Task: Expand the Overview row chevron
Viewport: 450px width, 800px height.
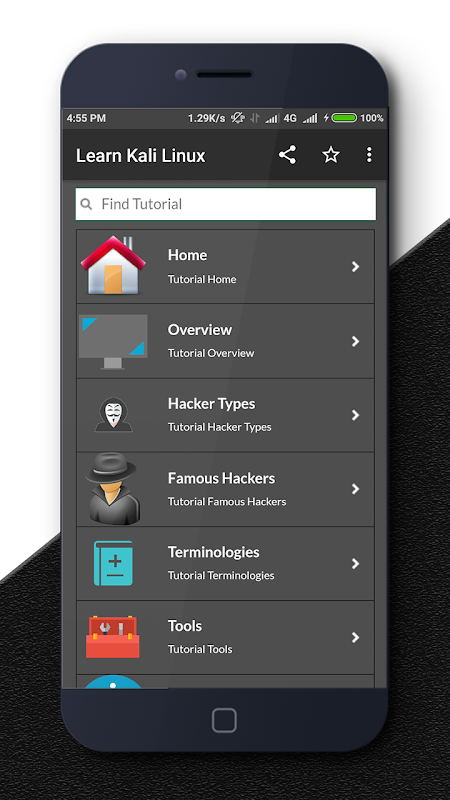Action: click(356, 341)
